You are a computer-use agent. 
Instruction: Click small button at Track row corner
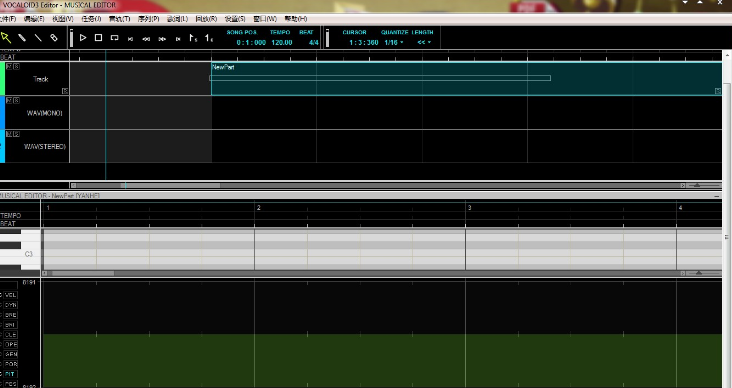pos(65,91)
